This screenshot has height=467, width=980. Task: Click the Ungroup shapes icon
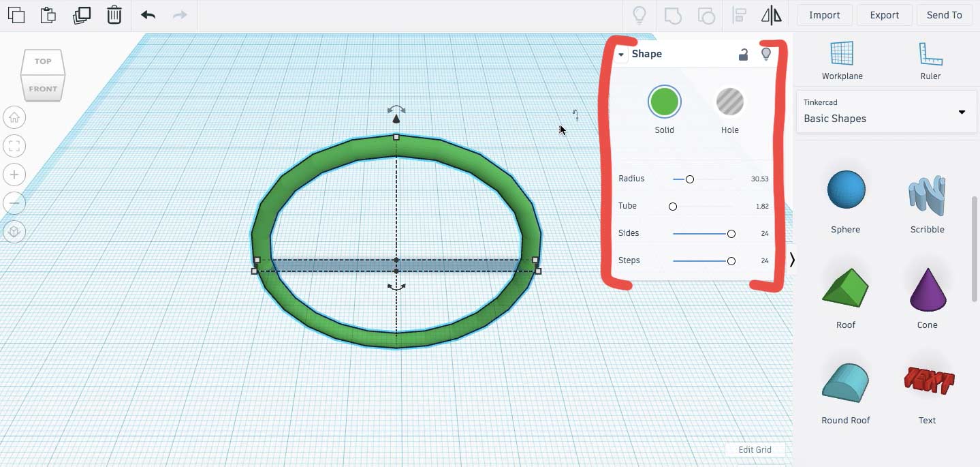pyautogui.click(x=706, y=15)
